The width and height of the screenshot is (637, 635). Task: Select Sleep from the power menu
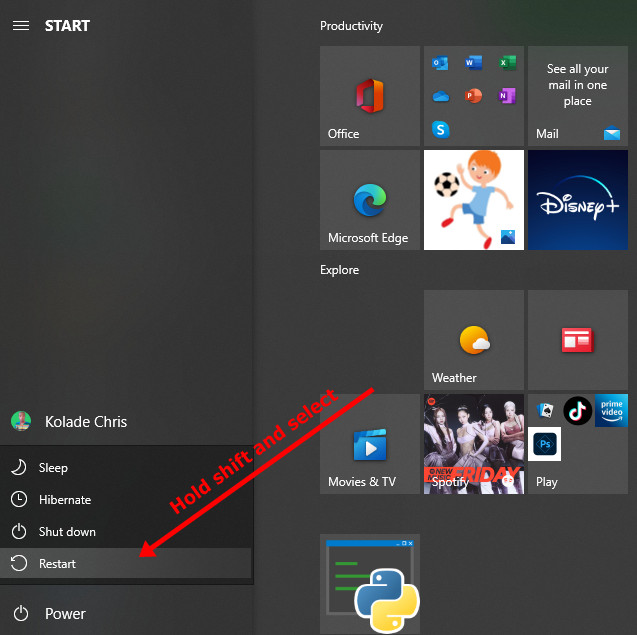pos(126,468)
